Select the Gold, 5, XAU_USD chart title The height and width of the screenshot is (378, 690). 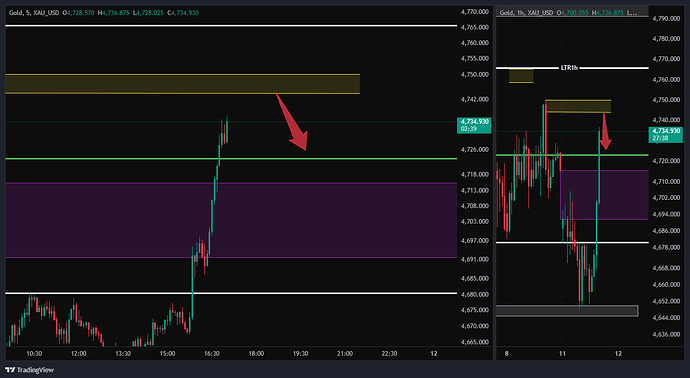[x=34, y=13]
